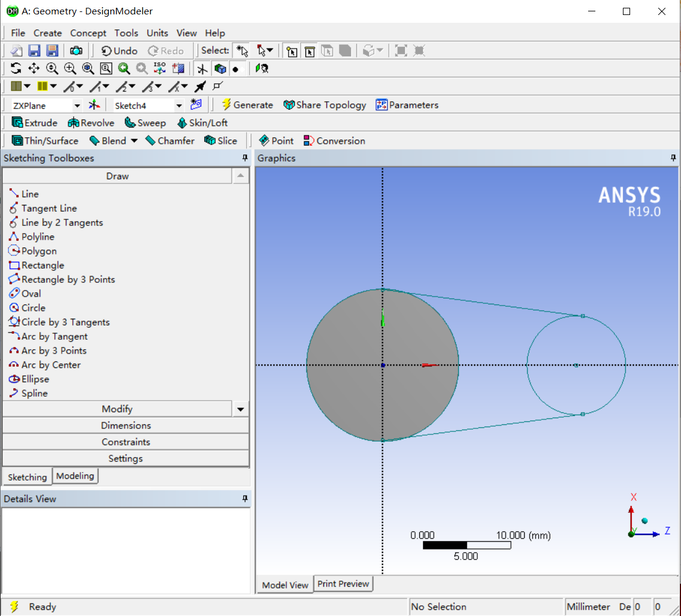Set ISO isometric view

[x=160, y=68]
